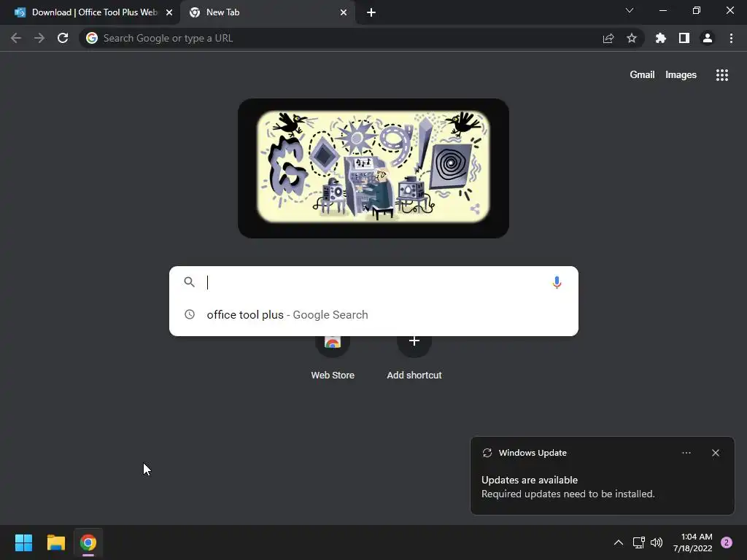Viewport: 747px width, 560px height.
Task: Open the volume control in system tray
Action: pos(657,542)
